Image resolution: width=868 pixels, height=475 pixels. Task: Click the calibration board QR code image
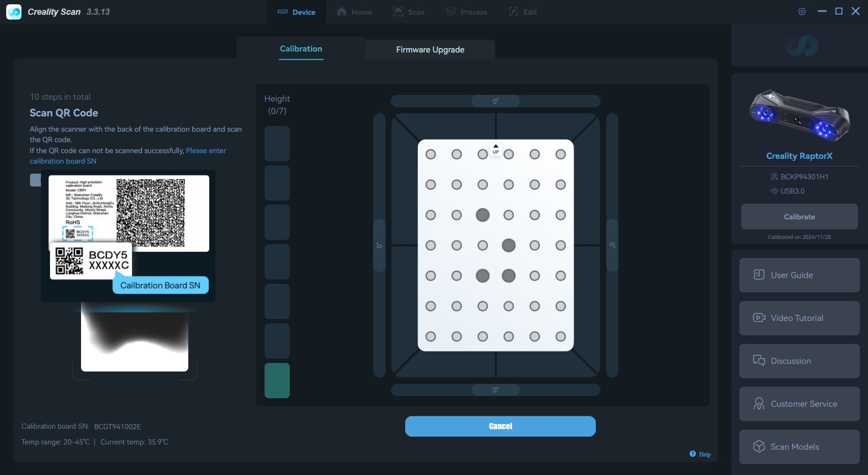click(151, 213)
